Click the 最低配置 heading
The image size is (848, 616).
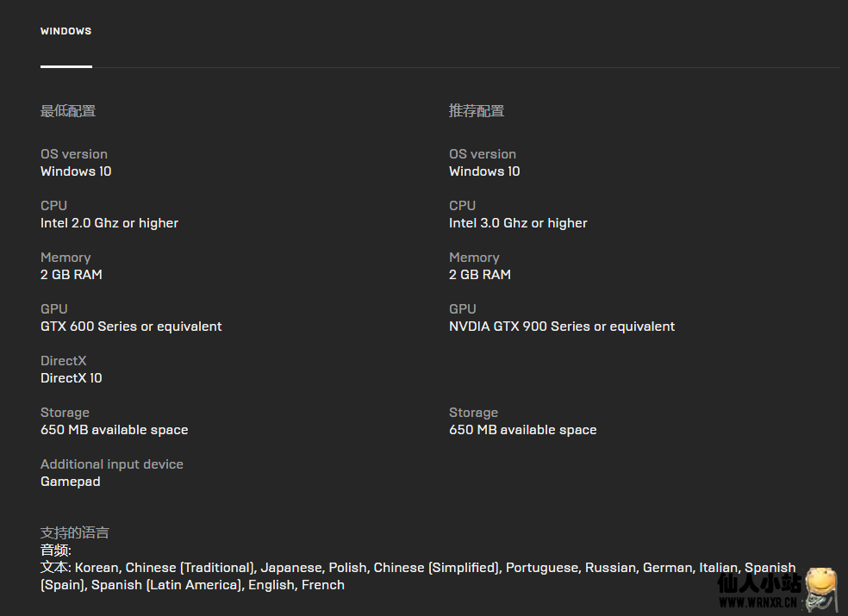click(x=68, y=111)
